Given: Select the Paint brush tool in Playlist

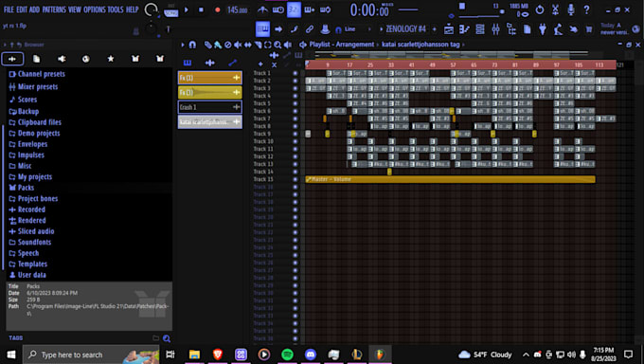Looking at the screenshot, I should [218, 45].
